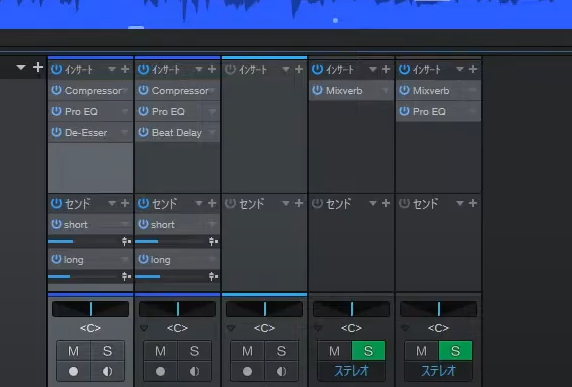Click the pan control of the empty third channel
The height and width of the screenshot is (387, 572).
coord(264,309)
